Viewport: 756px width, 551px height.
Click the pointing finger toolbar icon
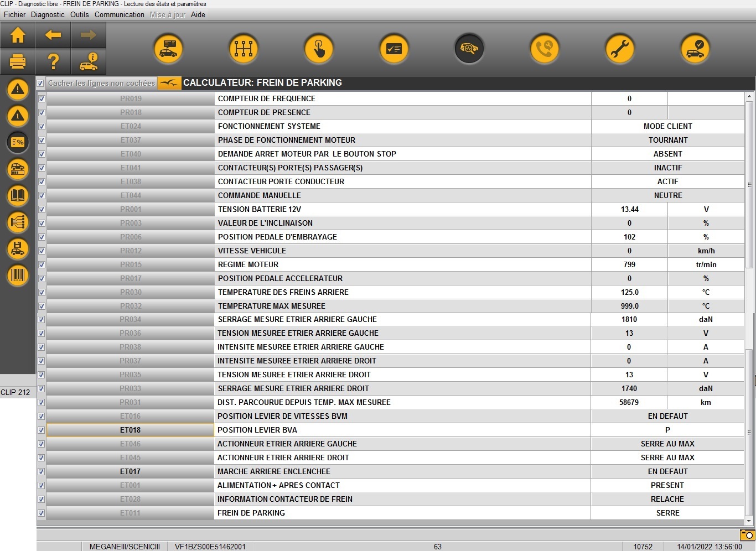coord(319,49)
